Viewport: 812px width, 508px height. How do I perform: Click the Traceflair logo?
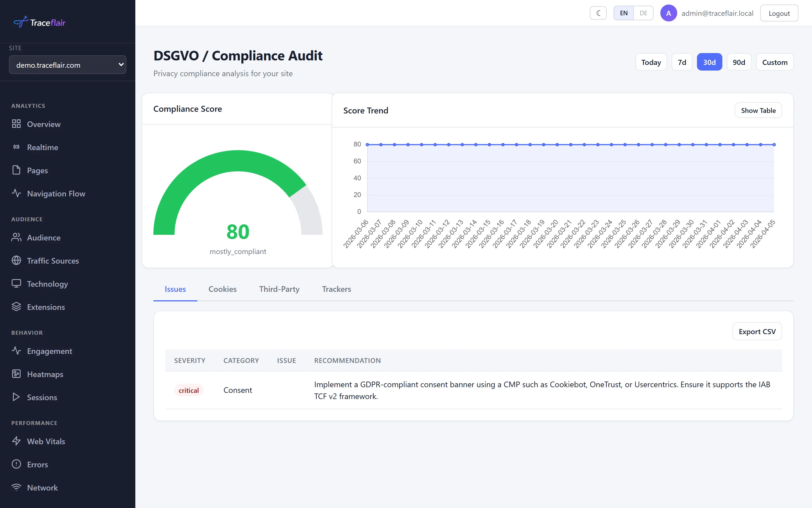[x=39, y=22]
